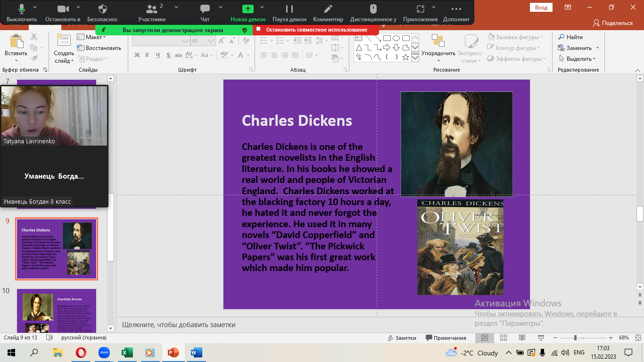
Task: Toggle italic К formatting
Action: click(147, 55)
